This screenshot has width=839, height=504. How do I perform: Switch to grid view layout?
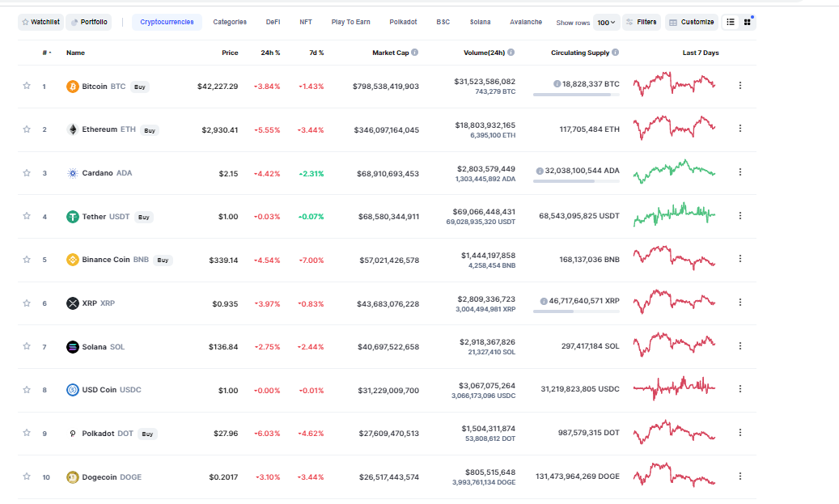[747, 22]
